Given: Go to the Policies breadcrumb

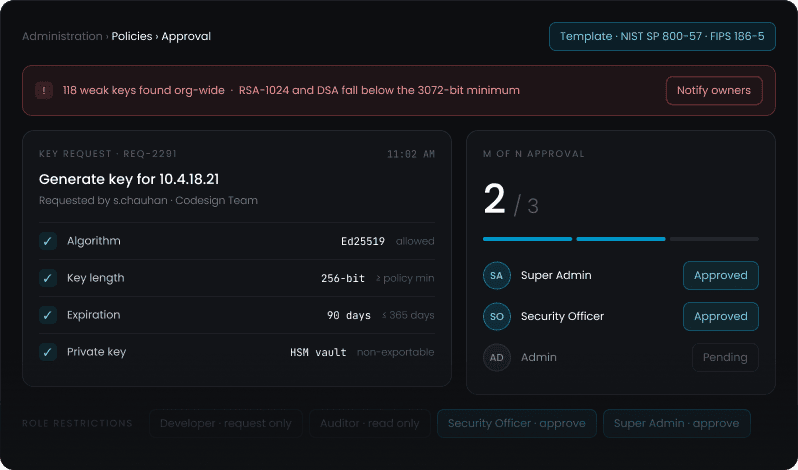Looking at the screenshot, I should (x=132, y=36).
